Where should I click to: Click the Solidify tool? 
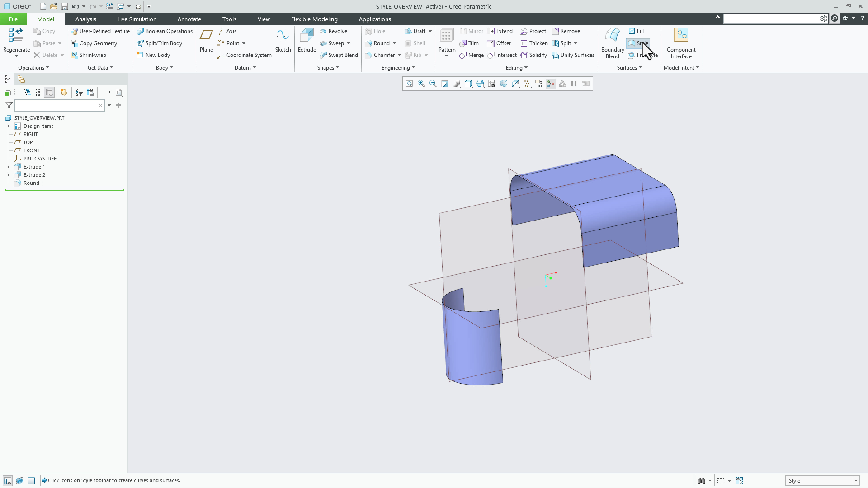tap(533, 55)
